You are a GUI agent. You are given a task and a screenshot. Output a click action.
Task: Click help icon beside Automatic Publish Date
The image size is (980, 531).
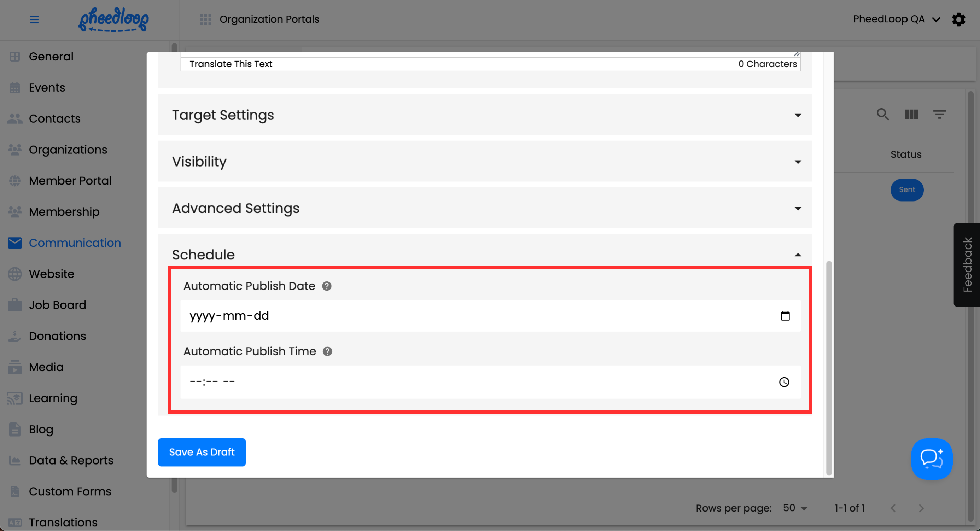(326, 286)
